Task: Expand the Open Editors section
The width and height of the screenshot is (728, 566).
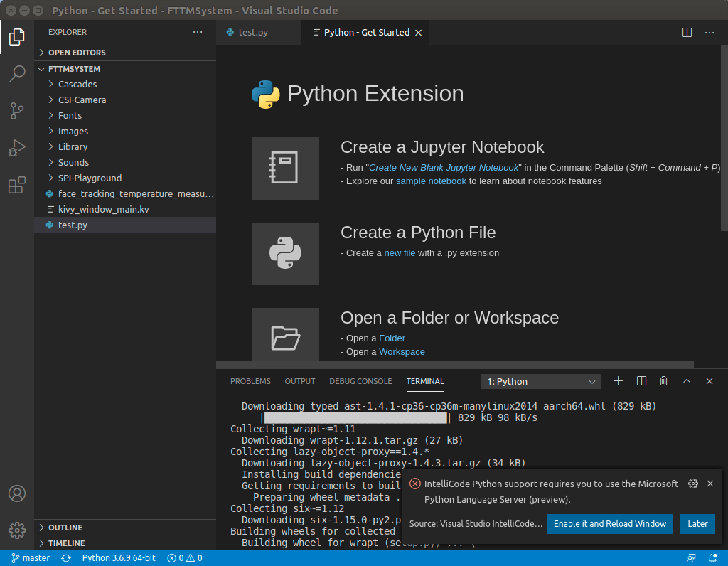Action: pos(125,53)
